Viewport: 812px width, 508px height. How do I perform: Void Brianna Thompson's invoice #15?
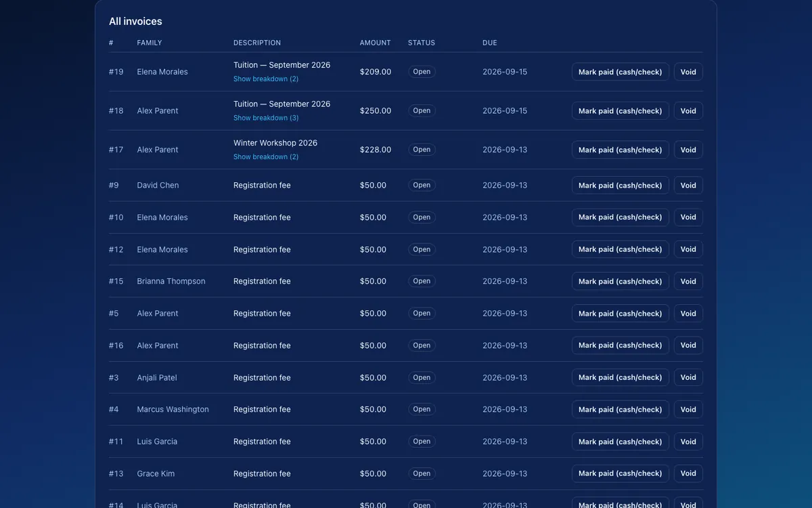688,281
